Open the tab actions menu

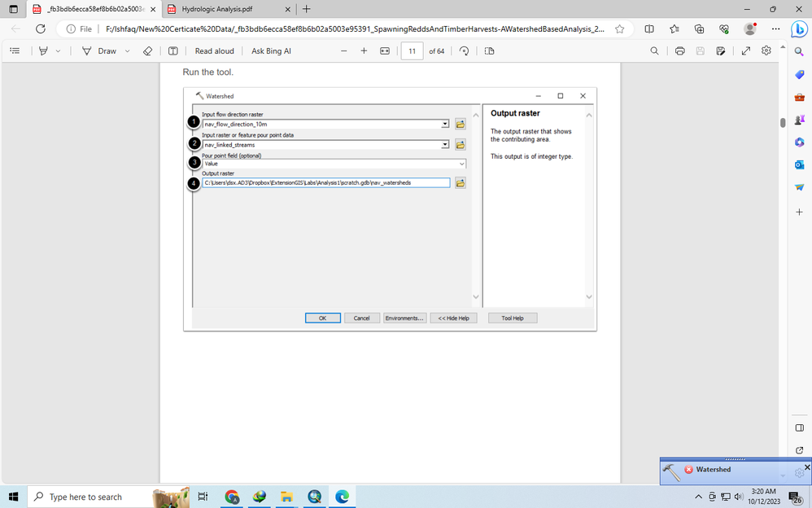(14, 9)
